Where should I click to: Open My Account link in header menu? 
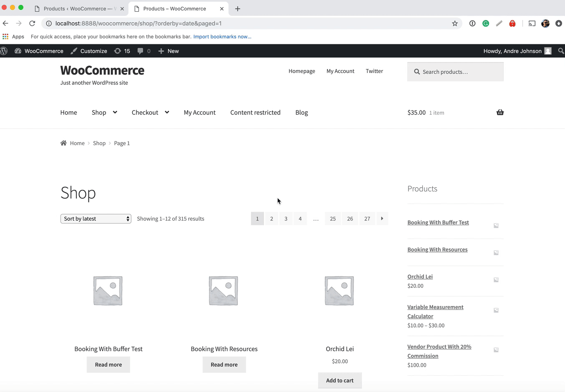point(340,71)
